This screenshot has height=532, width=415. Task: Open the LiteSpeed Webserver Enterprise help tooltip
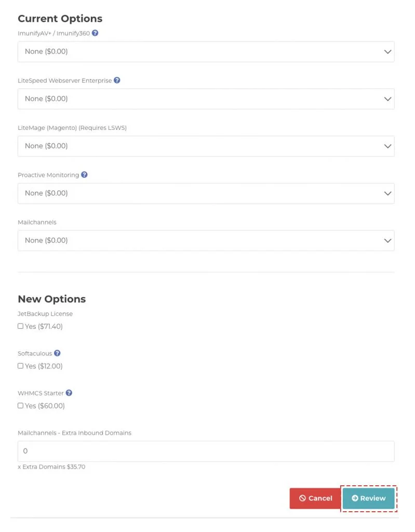tap(117, 81)
